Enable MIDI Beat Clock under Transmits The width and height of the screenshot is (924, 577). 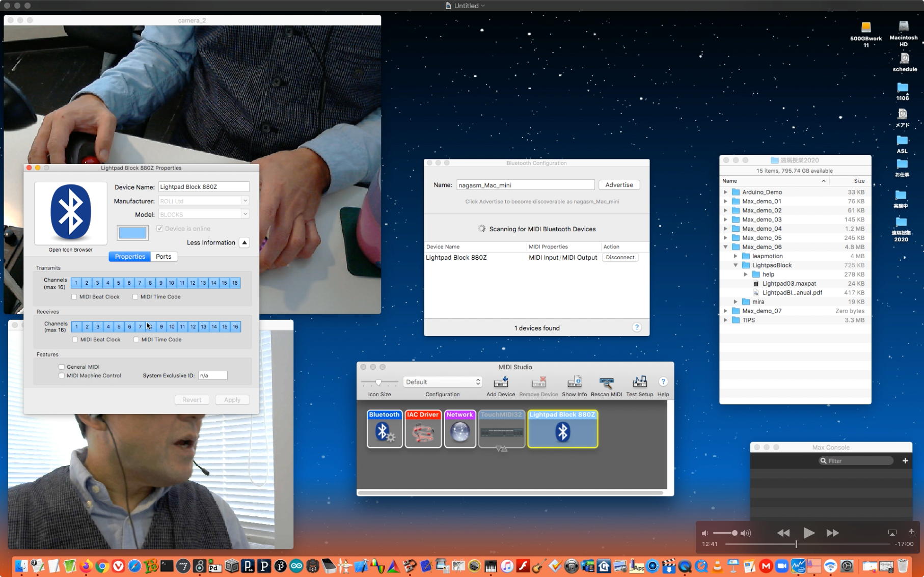pyautogui.click(x=74, y=297)
